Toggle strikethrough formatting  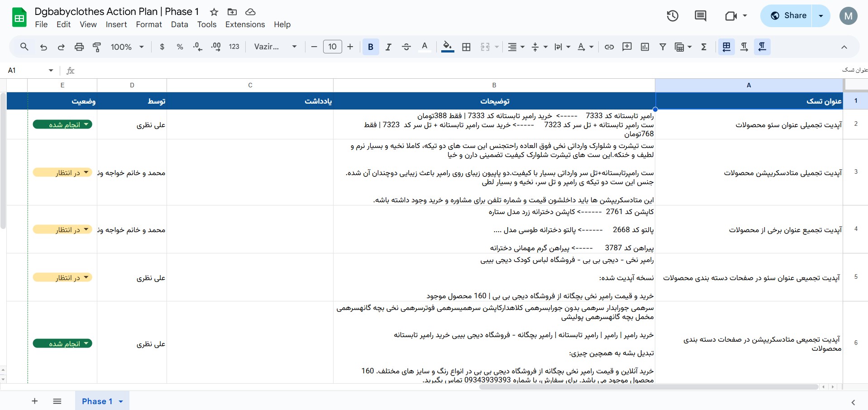point(406,47)
